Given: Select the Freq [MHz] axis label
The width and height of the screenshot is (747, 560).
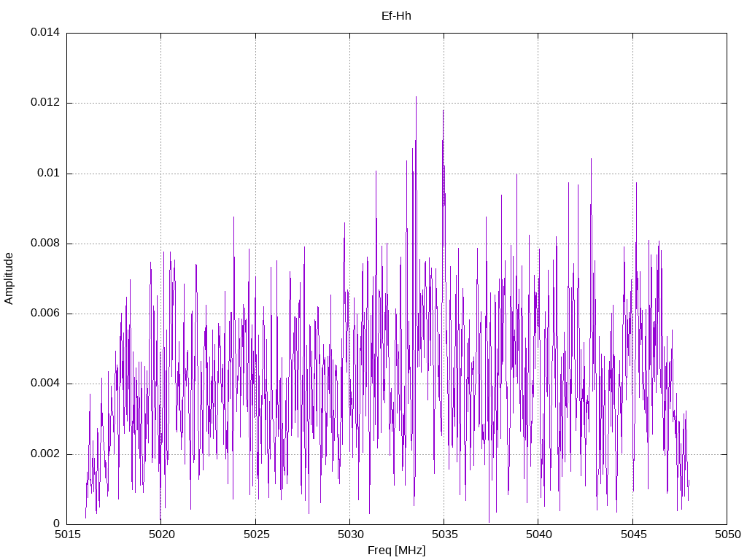Looking at the screenshot, I should pos(396,551).
